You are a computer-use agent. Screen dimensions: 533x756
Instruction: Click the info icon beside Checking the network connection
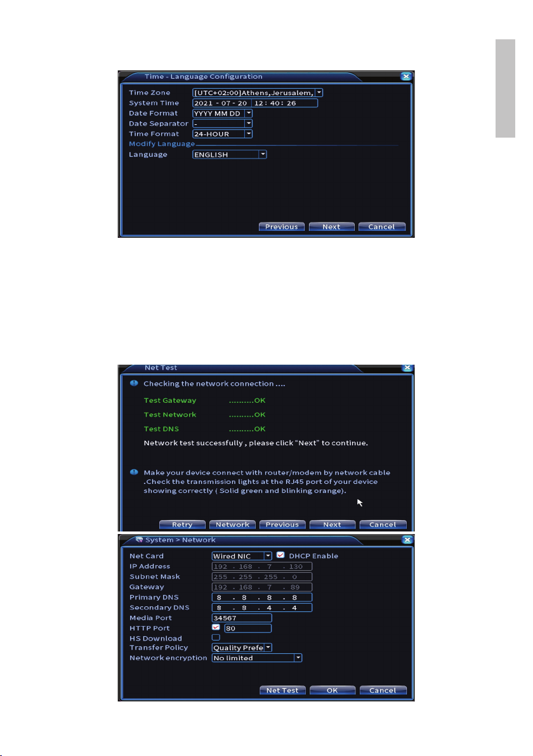click(134, 383)
